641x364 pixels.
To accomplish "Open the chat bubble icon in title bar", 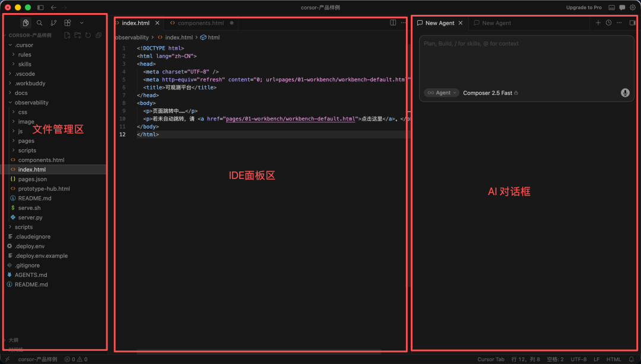I will coord(622,7).
